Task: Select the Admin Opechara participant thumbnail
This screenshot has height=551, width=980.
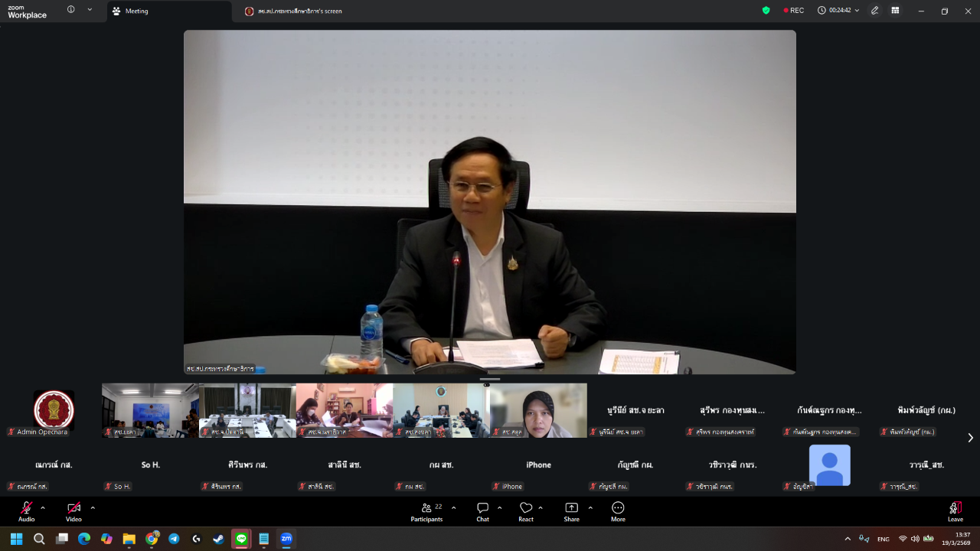Action: [x=54, y=410]
